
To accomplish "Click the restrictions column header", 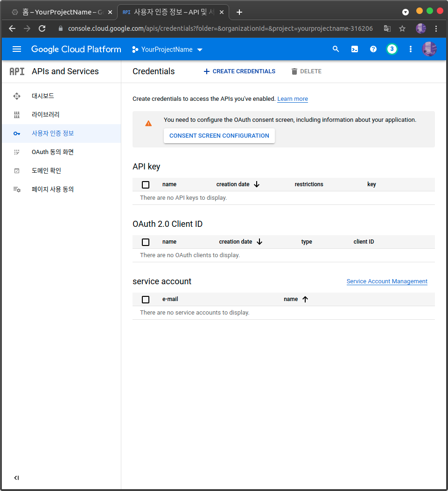I will point(308,184).
